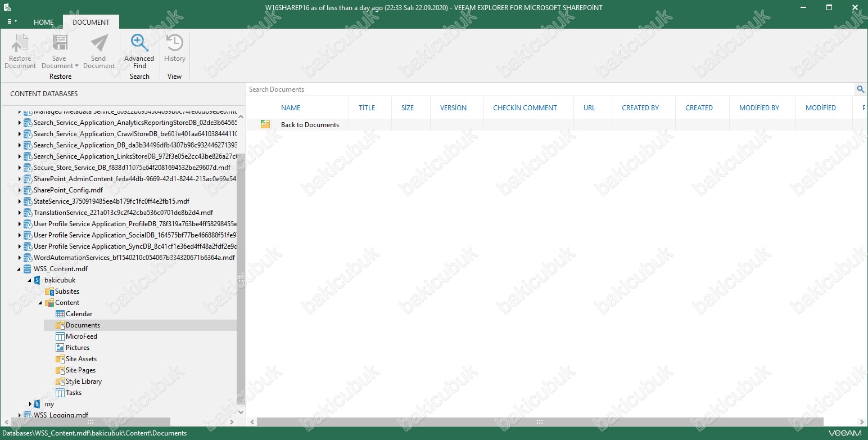The height and width of the screenshot is (440, 868).
Task: Click the WSS_Content.mdf database icon
Action: pos(28,269)
